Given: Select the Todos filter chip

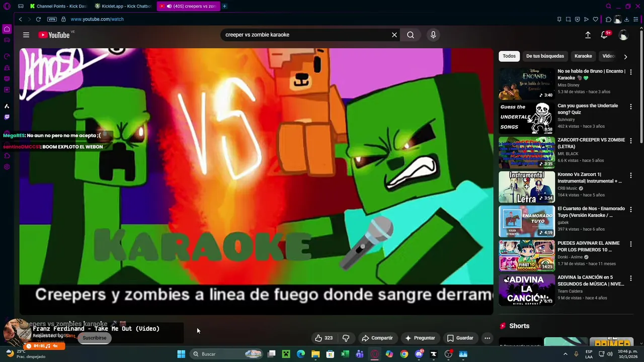Looking at the screenshot, I should [x=509, y=56].
